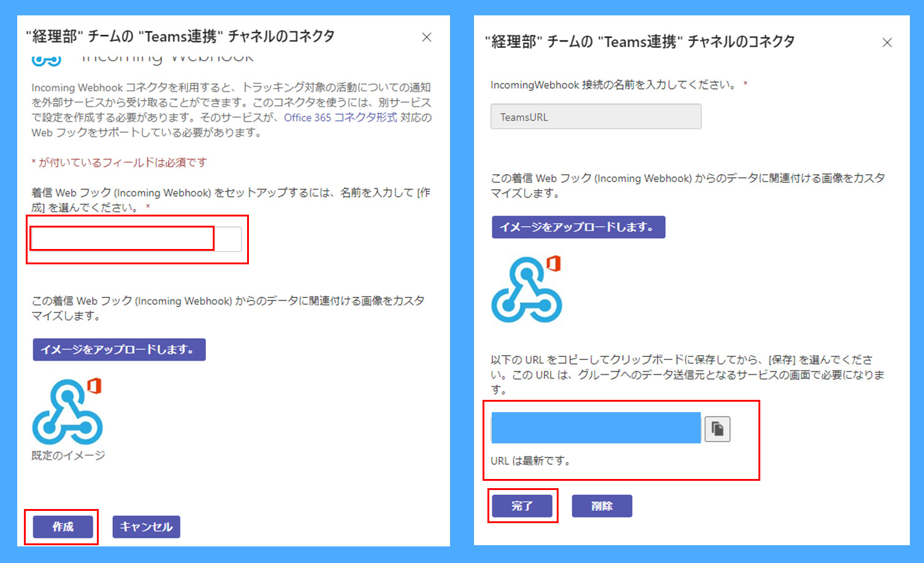Click the 削除 button
924x563 pixels.
pos(602,506)
